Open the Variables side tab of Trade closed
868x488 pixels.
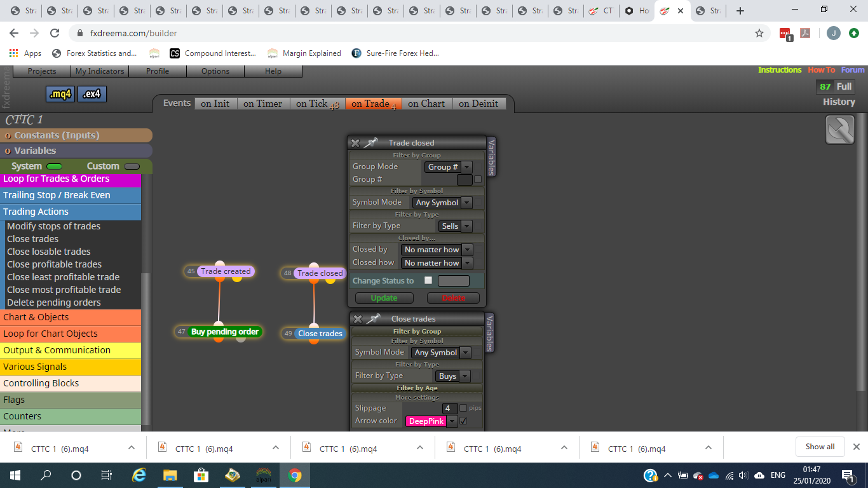[491, 156]
